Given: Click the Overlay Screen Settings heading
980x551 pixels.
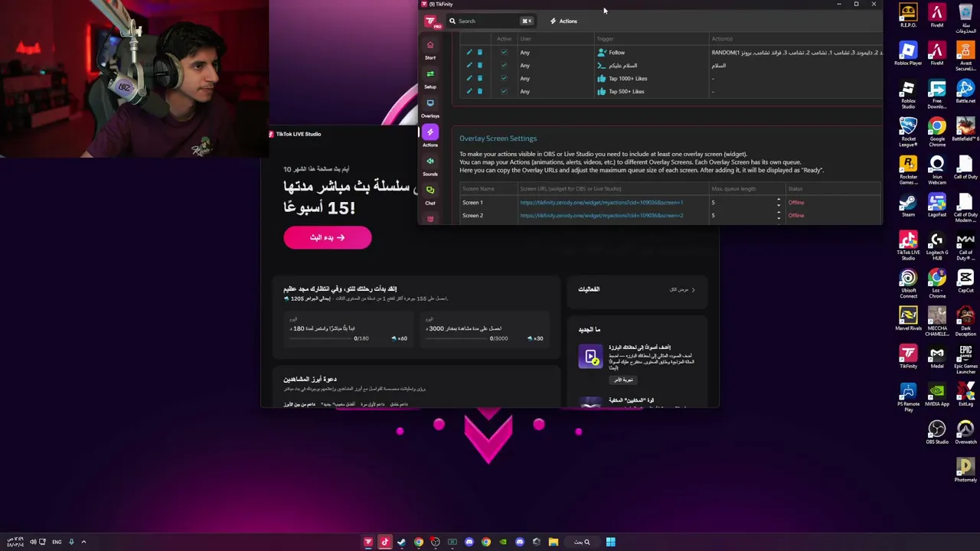Looking at the screenshot, I should coord(498,139).
